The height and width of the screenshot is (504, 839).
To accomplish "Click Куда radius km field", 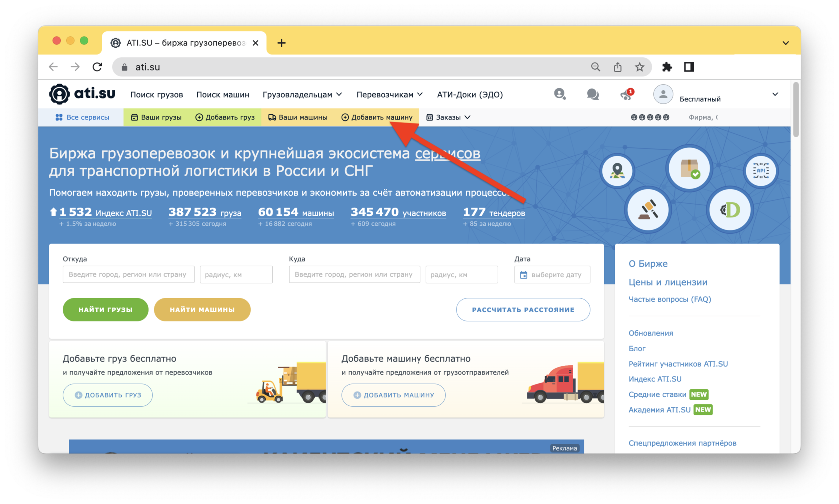I will (462, 275).
